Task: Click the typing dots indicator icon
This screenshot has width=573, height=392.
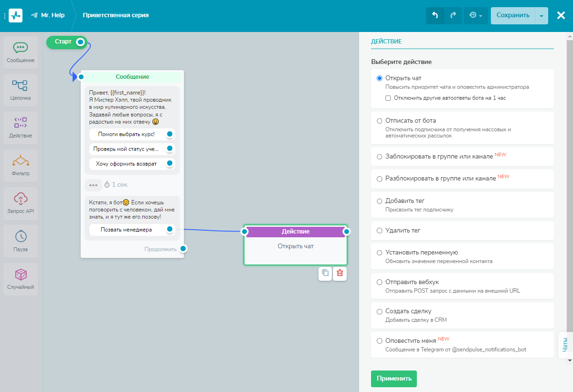Action: pos(93,185)
